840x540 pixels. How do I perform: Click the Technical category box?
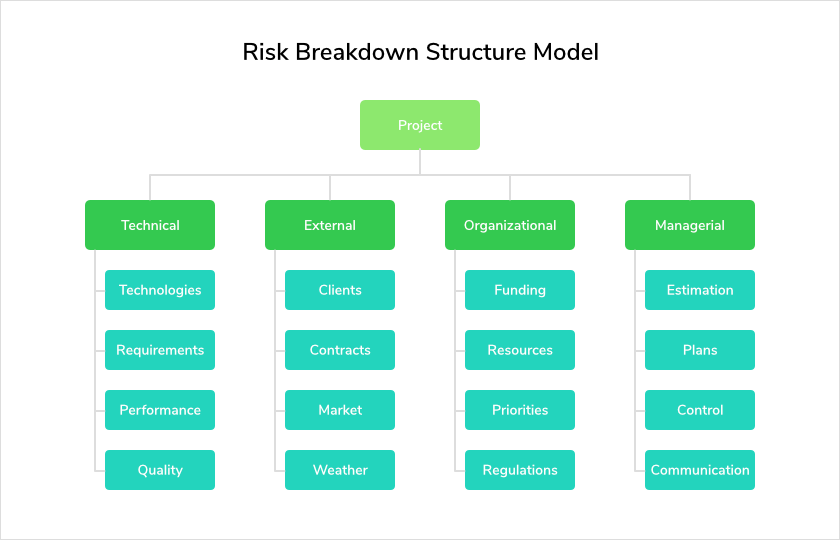(150, 225)
